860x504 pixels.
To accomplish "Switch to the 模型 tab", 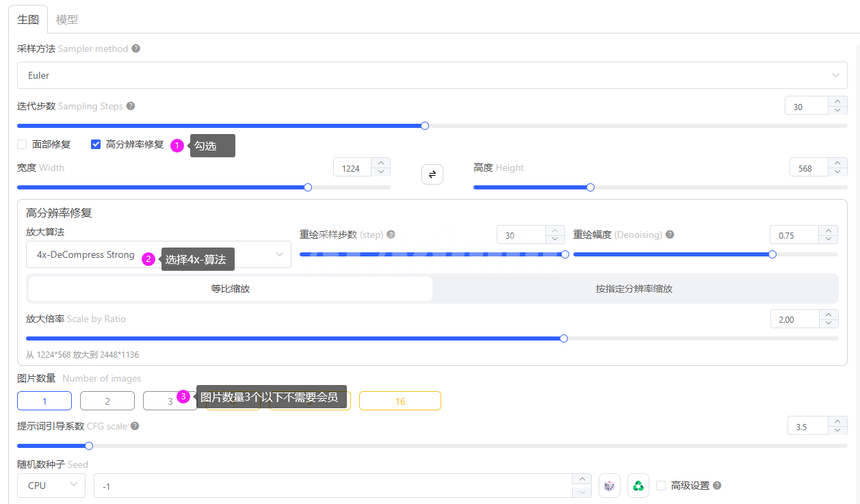I will (x=67, y=19).
